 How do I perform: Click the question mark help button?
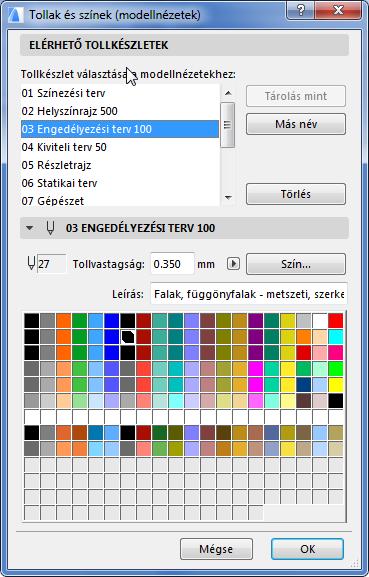(301, 10)
